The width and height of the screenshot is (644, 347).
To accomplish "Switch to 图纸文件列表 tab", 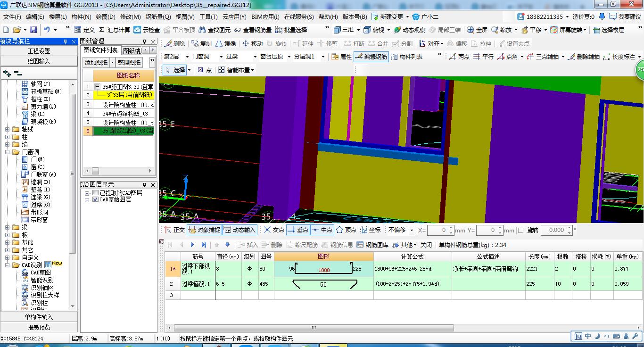I will click(100, 50).
